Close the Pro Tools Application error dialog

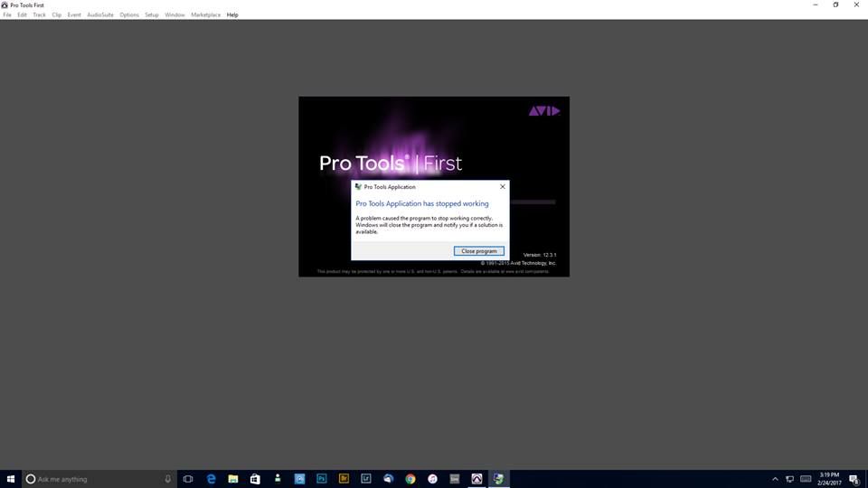(503, 186)
